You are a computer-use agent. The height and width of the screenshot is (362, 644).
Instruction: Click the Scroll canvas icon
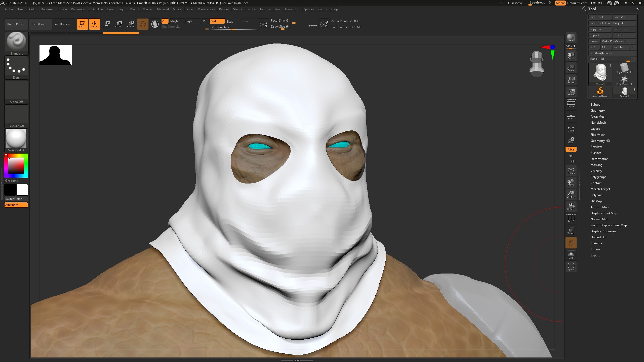point(571,56)
